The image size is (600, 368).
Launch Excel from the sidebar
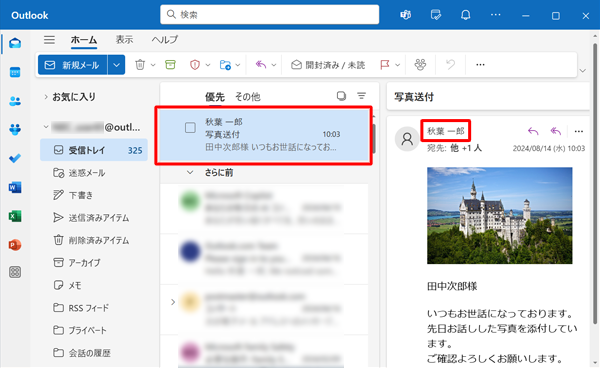(x=15, y=216)
